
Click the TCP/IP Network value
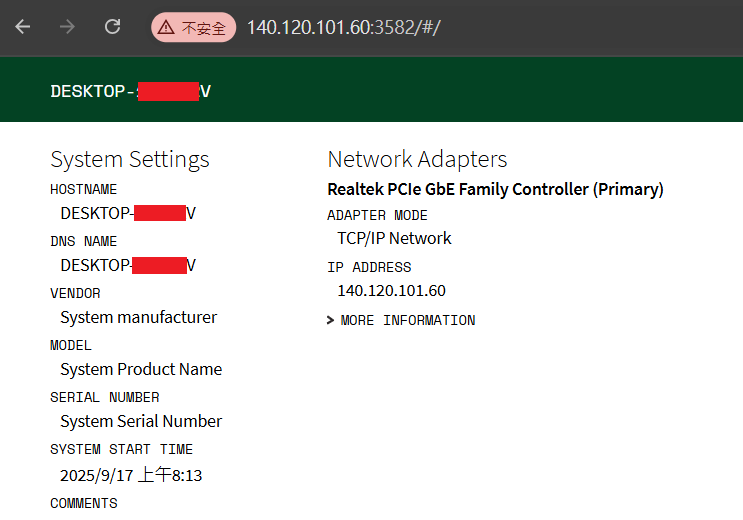click(394, 238)
